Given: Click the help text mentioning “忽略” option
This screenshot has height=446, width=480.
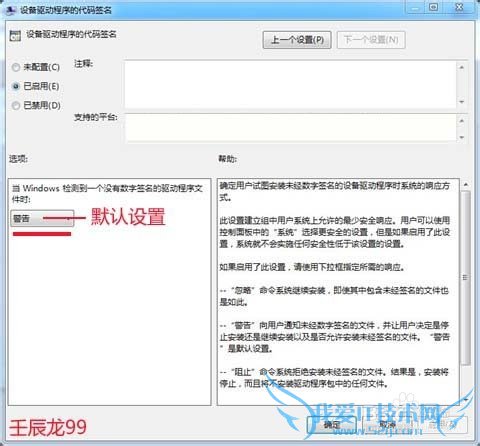Looking at the screenshot, I should point(334,296).
